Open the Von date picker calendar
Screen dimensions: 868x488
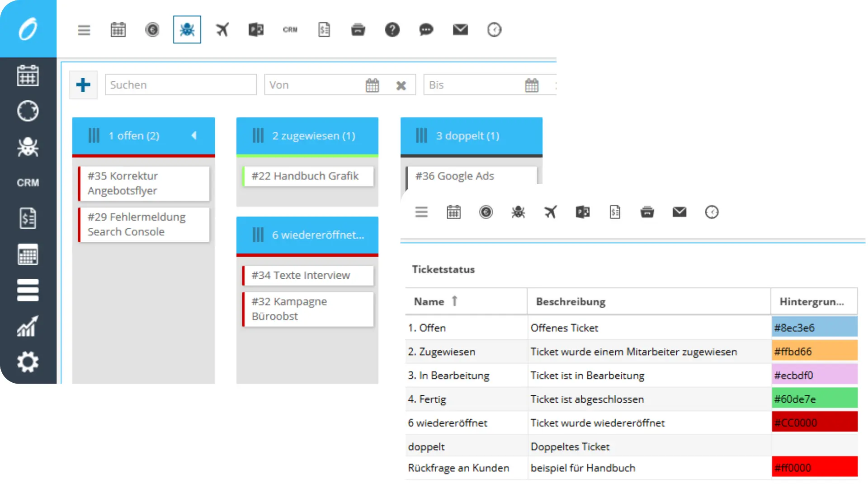[373, 84]
